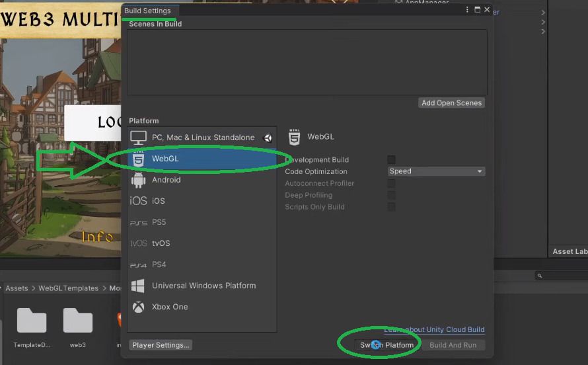Viewport: 588px width, 365px height.
Task: Select PC, Mac & Linux Standalone platform
Action: click(x=202, y=138)
